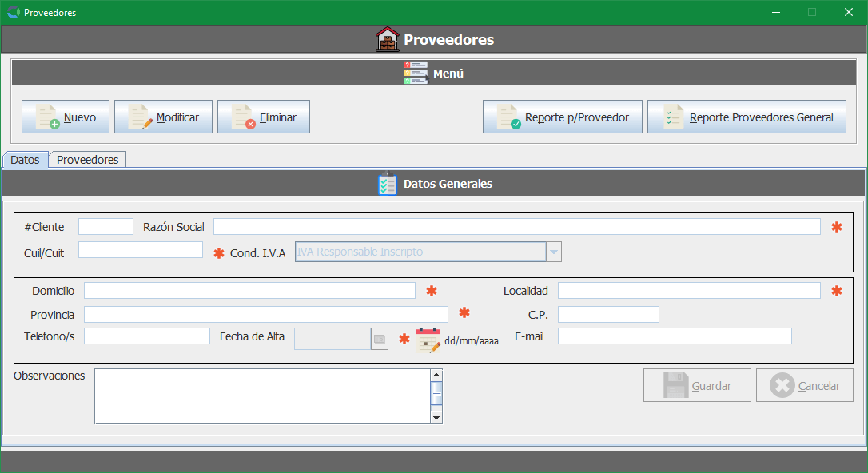868x473 pixels.
Task: Click the Eliminar document icon
Action: (x=243, y=117)
